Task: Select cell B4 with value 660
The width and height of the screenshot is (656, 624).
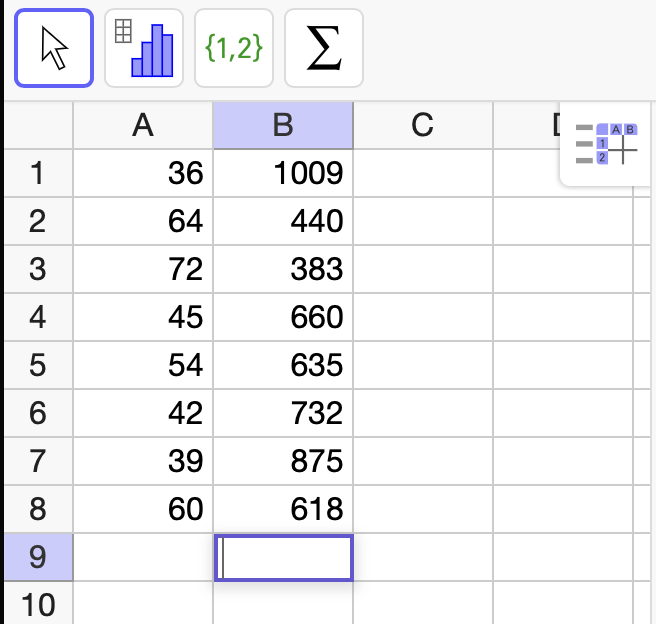Action: tap(283, 318)
